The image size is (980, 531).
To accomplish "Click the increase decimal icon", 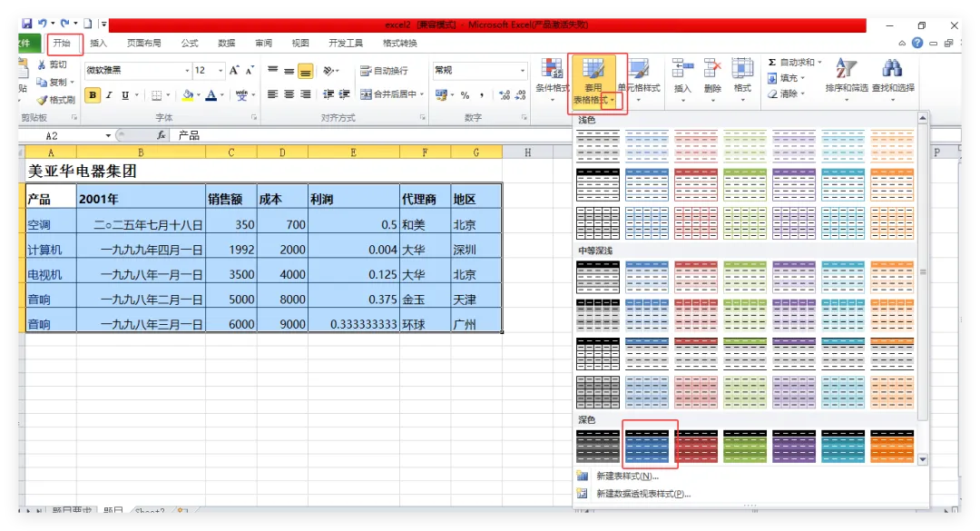I will point(504,95).
